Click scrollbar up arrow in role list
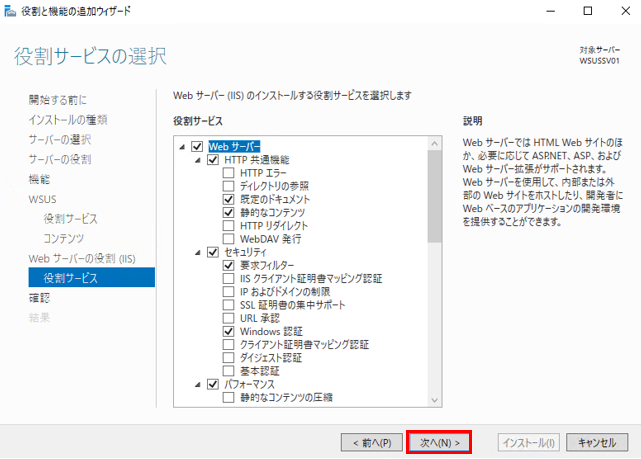This screenshot has width=641, height=459. point(433,144)
